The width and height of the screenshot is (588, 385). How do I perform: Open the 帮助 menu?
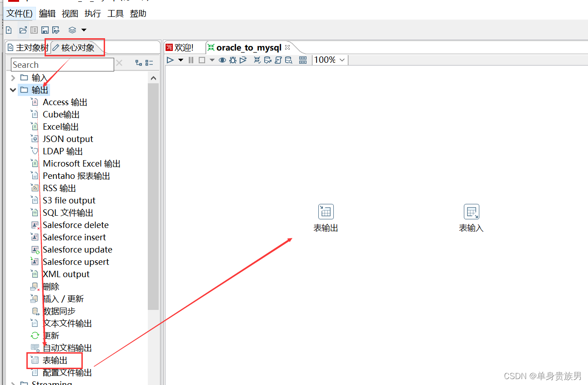[138, 14]
